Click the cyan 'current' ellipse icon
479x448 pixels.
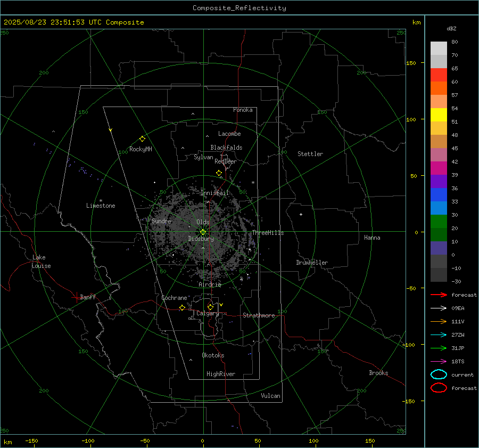click(x=439, y=374)
